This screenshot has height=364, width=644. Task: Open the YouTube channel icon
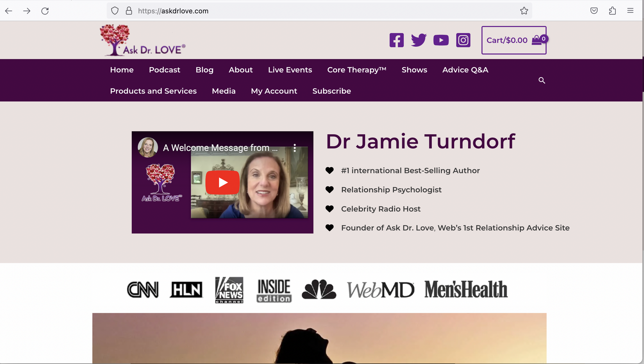point(441,40)
